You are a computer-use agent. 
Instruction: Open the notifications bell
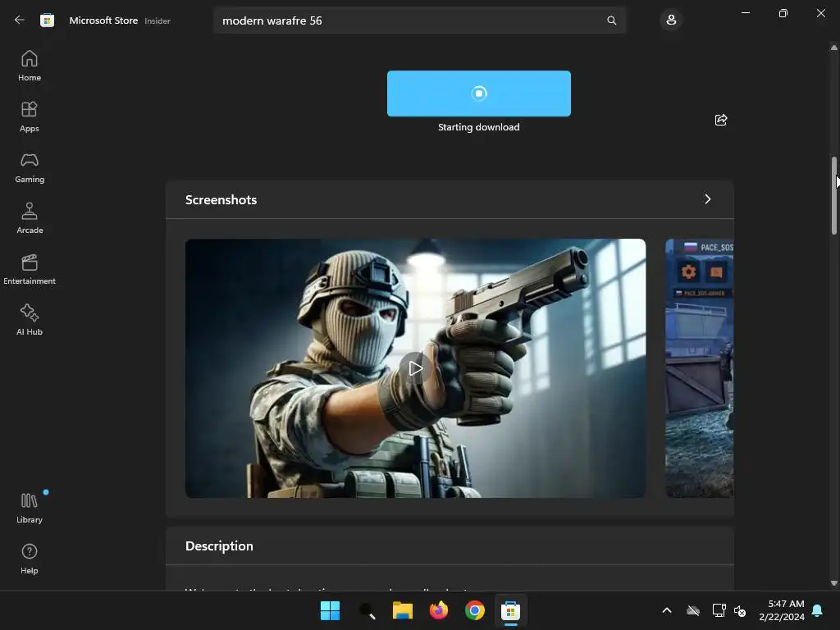click(818, 610)
